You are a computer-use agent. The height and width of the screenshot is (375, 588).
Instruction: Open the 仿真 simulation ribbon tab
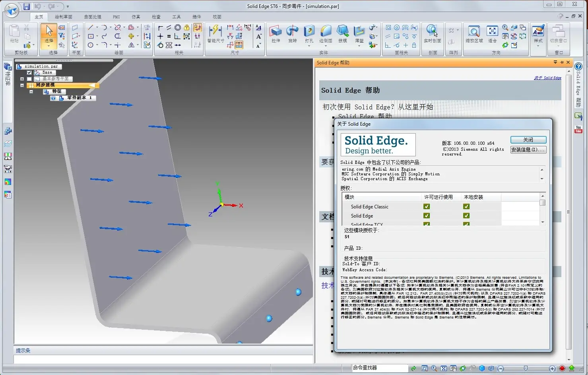[136, 17]
